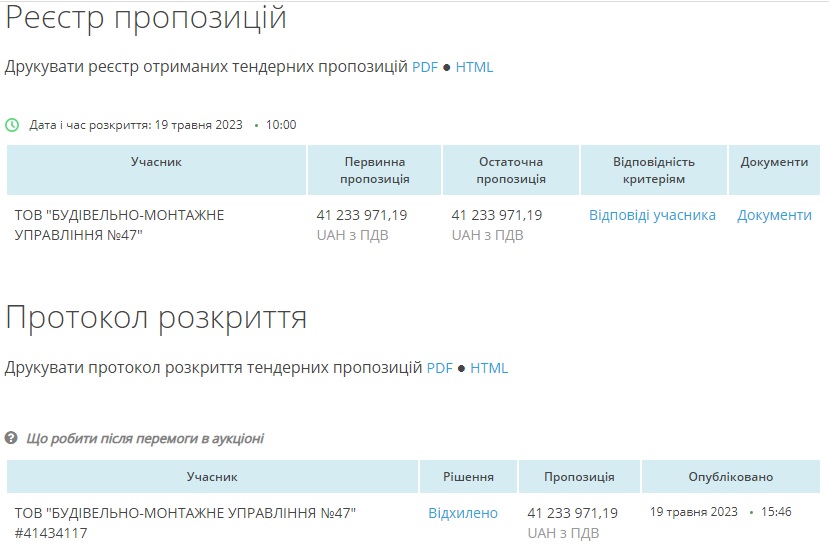
Task: Open PDF of received tender proposals register
Action: pyautogui.click(x=425, y=67)
